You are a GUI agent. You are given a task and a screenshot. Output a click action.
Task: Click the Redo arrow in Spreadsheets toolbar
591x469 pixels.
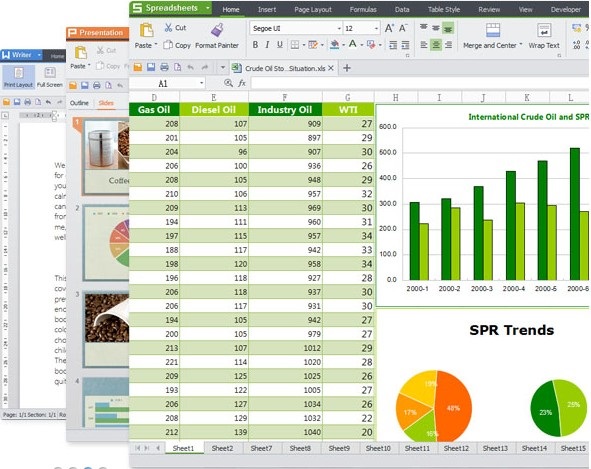point(205,67)
